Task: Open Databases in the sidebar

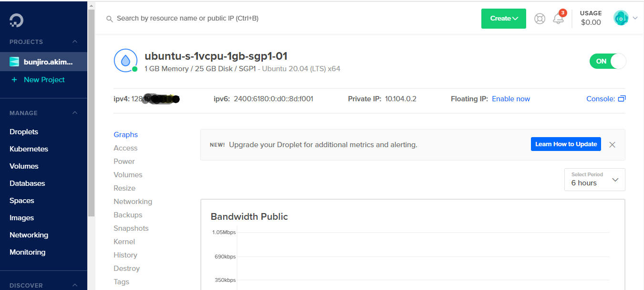Action: (x=27, y=183)
